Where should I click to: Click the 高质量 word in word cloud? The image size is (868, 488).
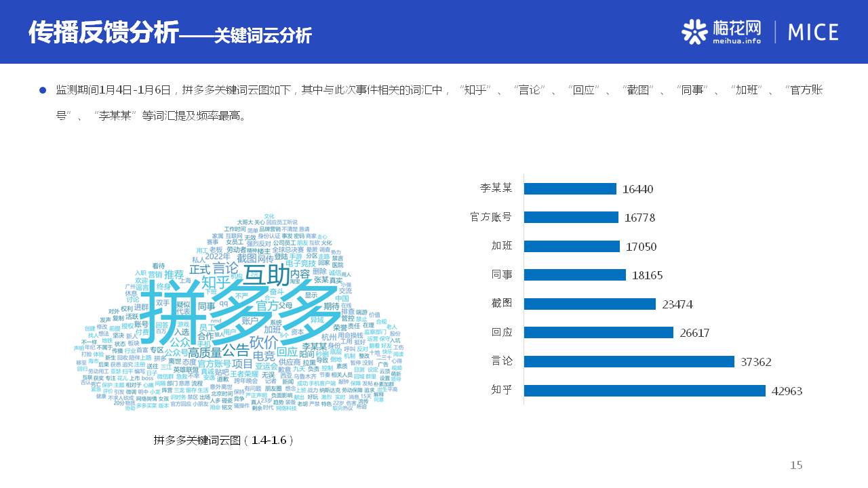[205, 353]
